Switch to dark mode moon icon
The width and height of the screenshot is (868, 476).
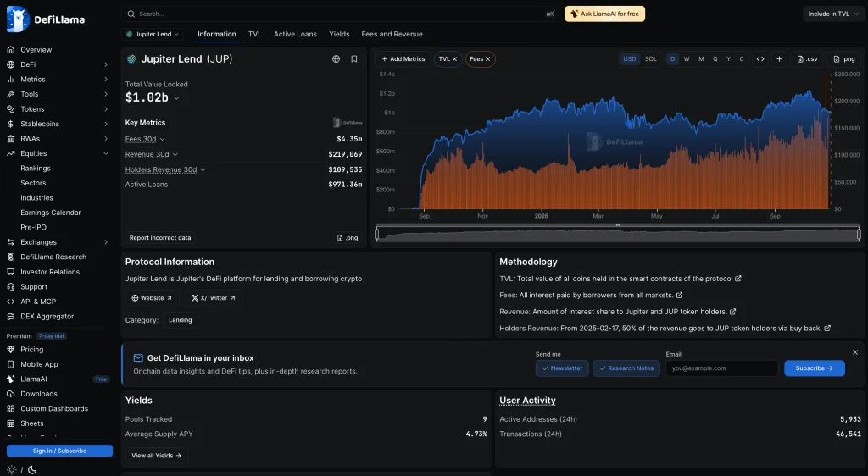coord(32,470)
